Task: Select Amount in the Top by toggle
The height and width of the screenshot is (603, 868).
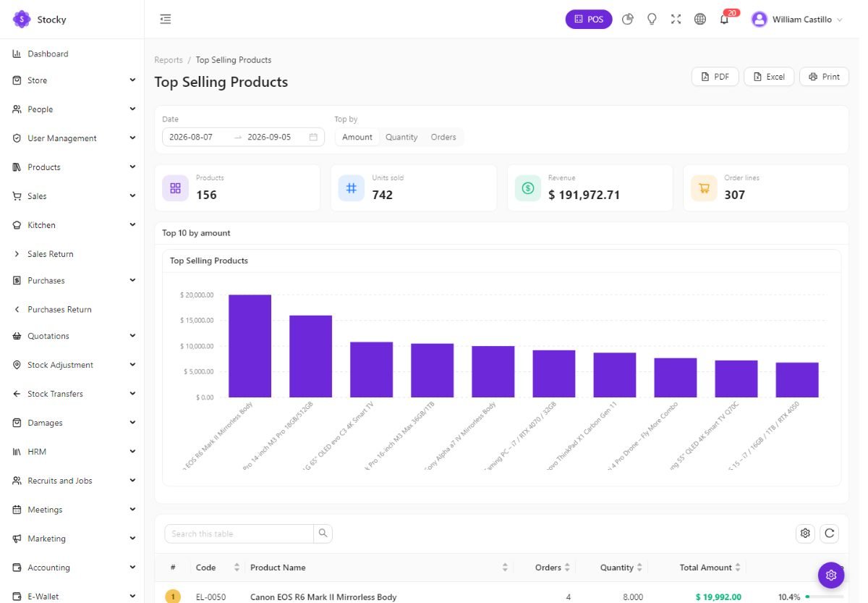Action: tap(357, 137)
